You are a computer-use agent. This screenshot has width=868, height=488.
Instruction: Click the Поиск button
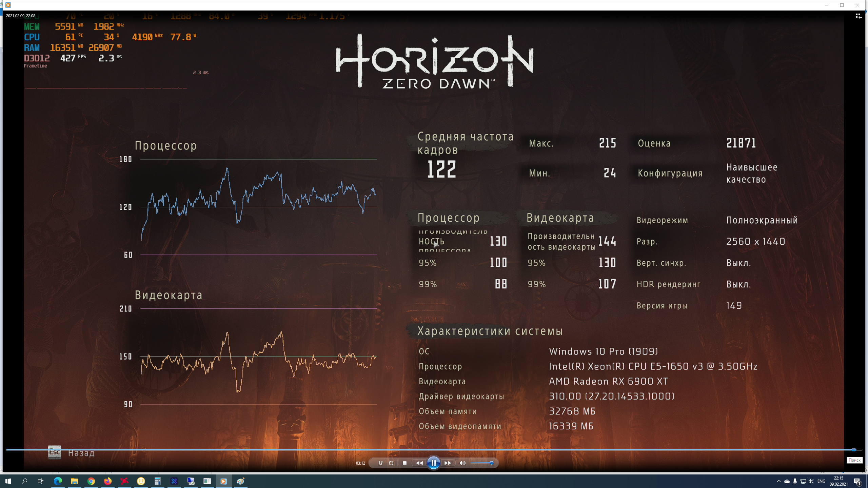(x=854, y=460)
